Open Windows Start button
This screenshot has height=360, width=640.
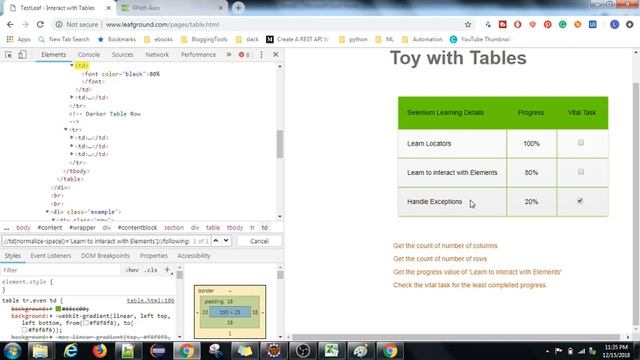12,351
